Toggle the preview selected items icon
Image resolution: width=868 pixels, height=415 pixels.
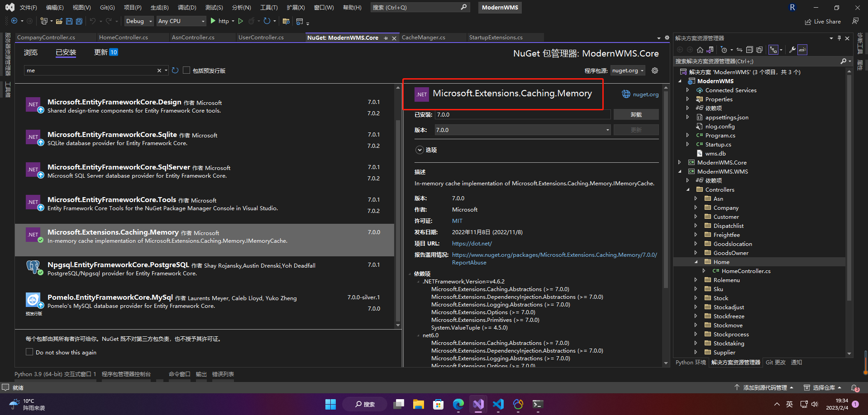(x=802, y=50)
